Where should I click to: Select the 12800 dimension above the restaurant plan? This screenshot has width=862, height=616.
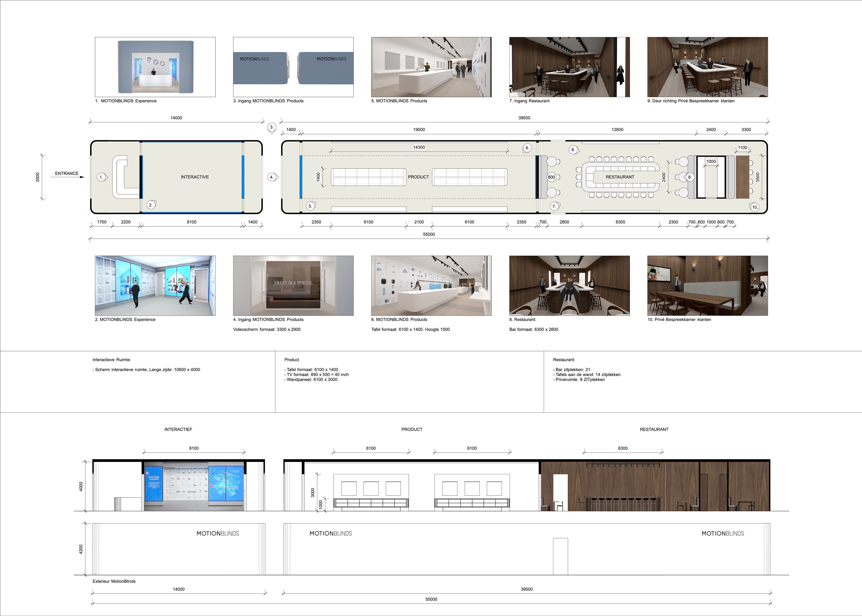[x=617, y=130]
